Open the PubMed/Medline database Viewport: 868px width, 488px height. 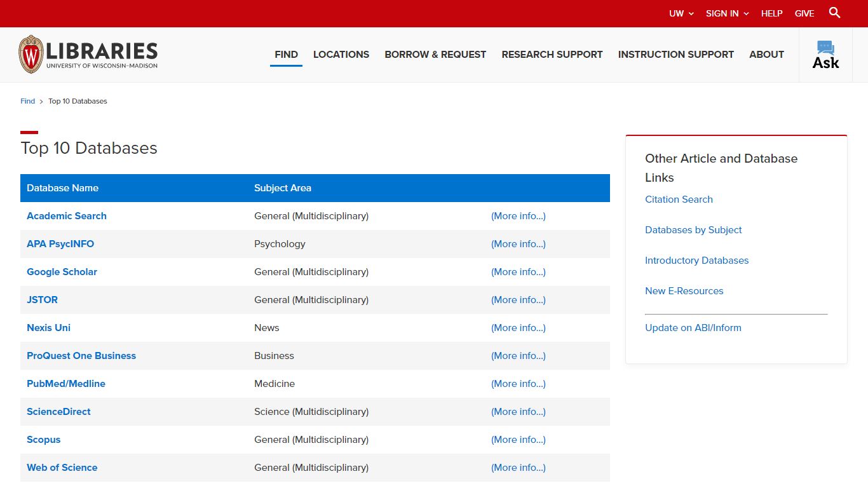click(66, 384)
